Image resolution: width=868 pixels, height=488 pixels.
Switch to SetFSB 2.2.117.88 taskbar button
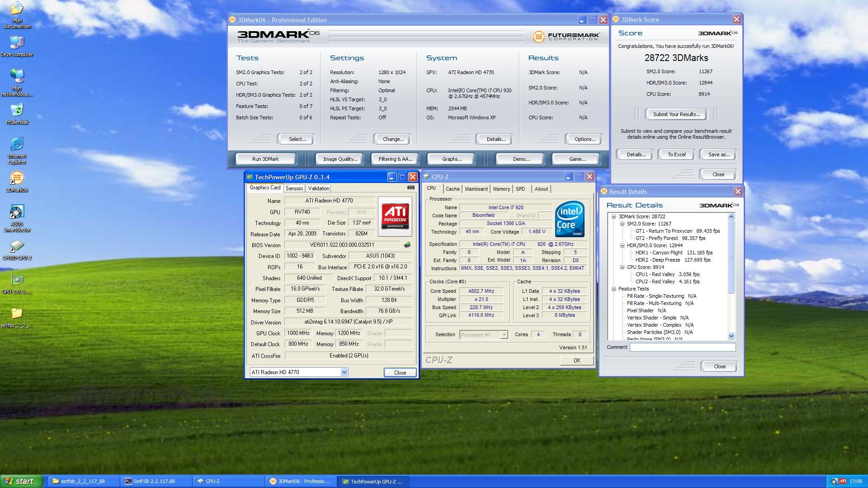(x=157, y=482)
